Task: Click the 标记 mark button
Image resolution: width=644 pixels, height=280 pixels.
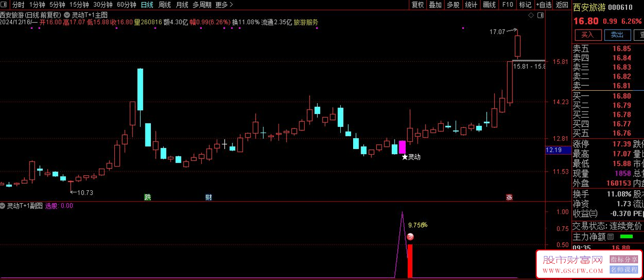Action: 525,5
